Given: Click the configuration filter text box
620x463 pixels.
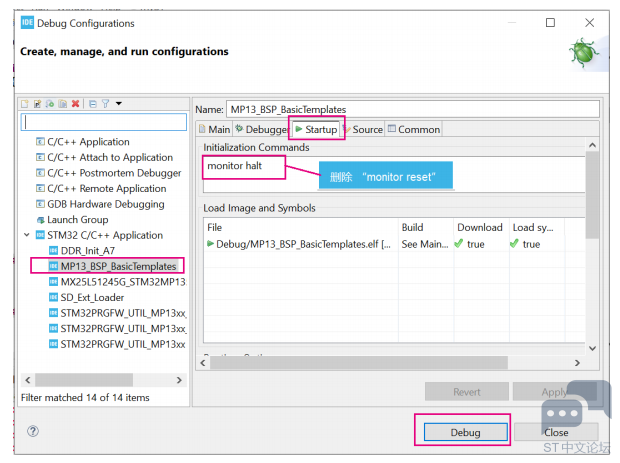Looking at the screenshot, I should (x=104, y=122).
